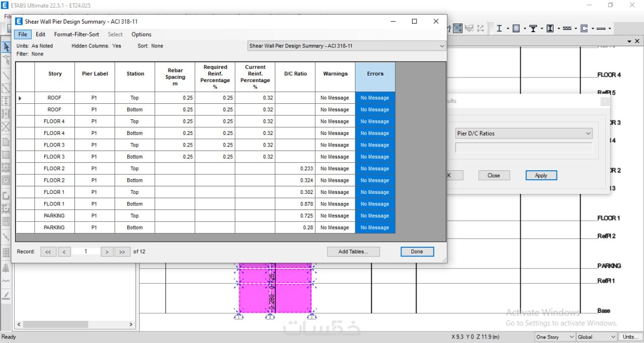Select the diagonal Draw Beam/Column line tool
Screen dimensions: 644x343
click(x=6, y=75)
